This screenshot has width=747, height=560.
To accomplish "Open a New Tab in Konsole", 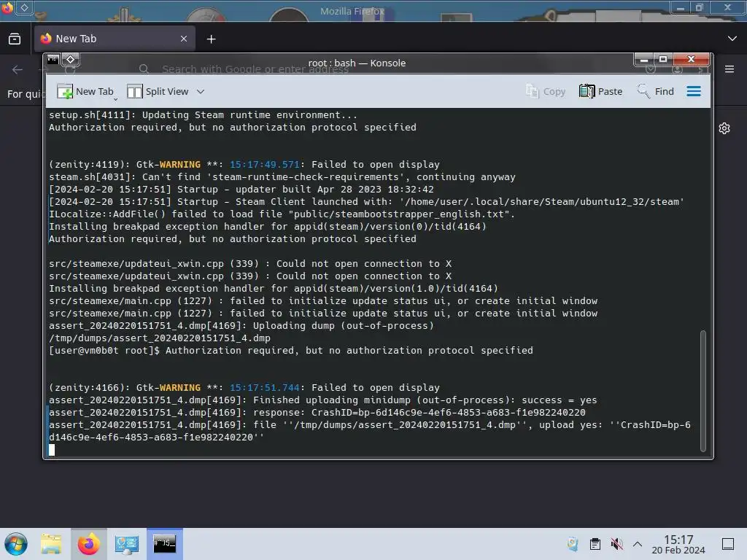I will click(85, 91).
